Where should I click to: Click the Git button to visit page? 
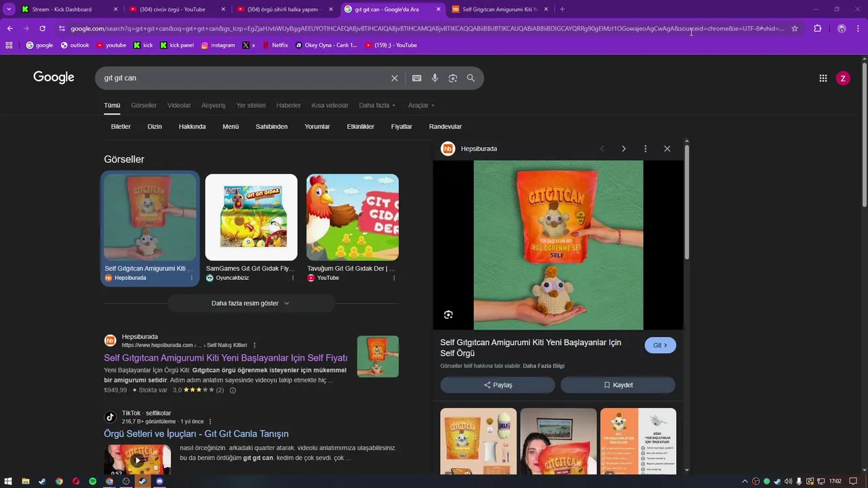tap(660, 345)
